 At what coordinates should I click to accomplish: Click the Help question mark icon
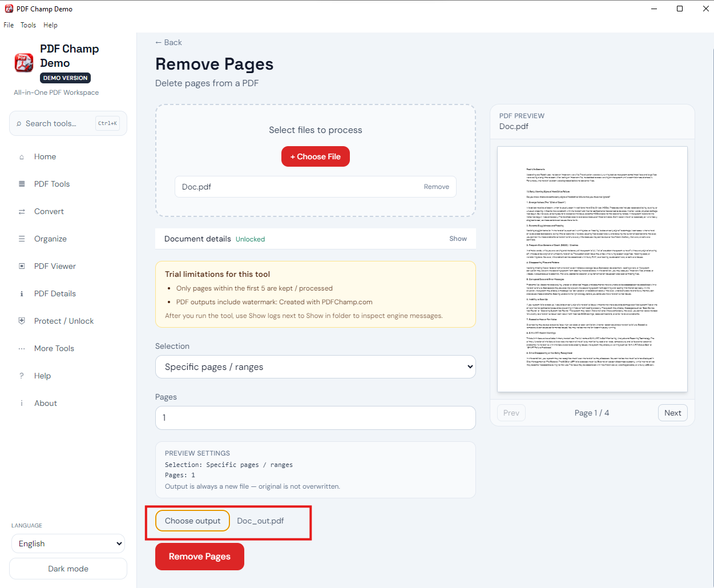pos(22,376)
